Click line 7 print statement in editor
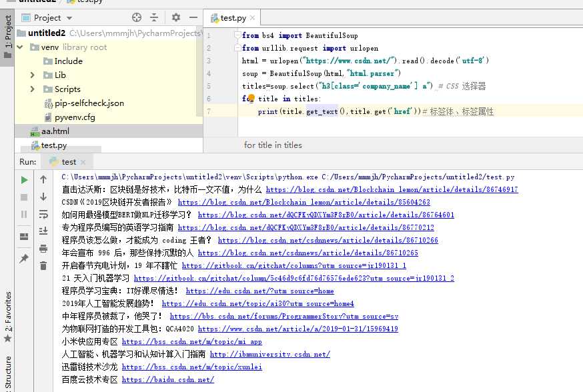583x392 pixels. pyautogui.click(x=339, y=111)
